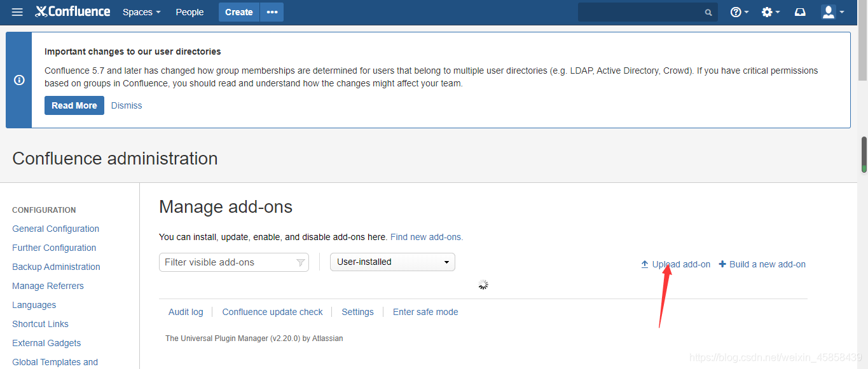Viewport: 868px width, 369px height.
Task: Open Further Configuration page
Action: [x=54, y=248]
